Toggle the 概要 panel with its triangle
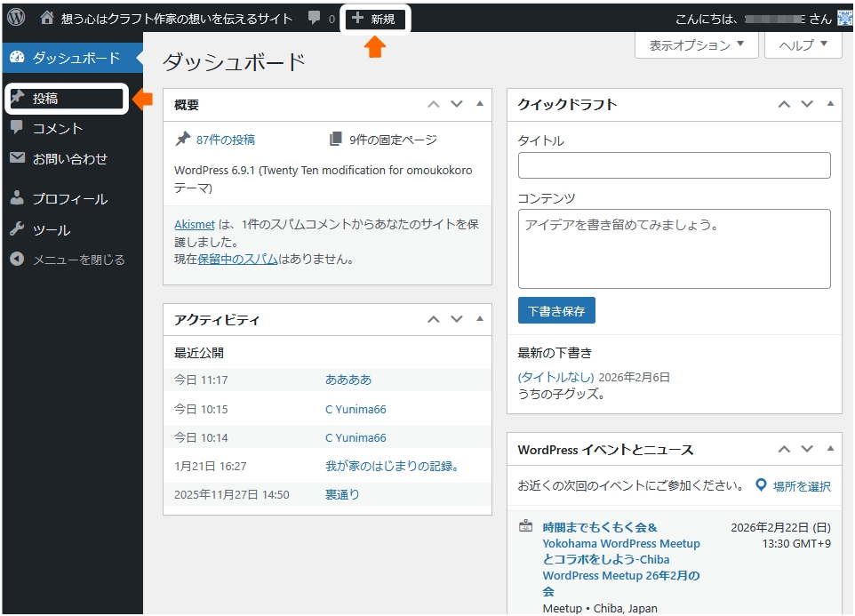This screenshot has height=616, width=855. pos(480,104)
